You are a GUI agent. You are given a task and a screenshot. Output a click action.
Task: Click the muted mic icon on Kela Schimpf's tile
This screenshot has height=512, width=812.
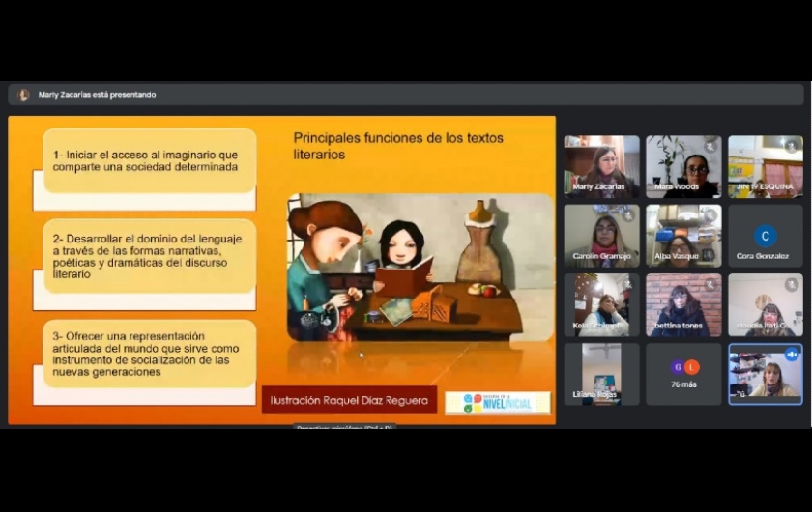[628, 284]
